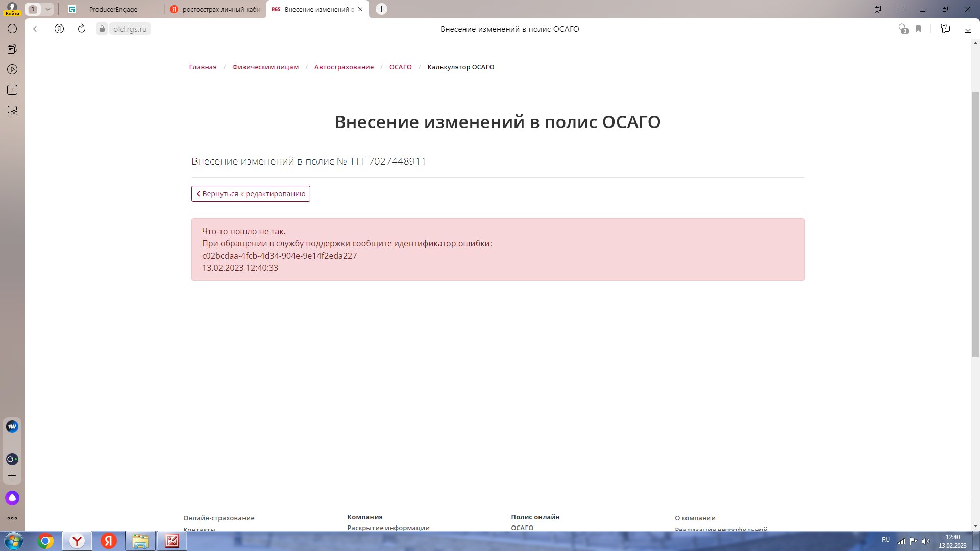Open File Explorer from the taskbar
Viewport: 980px width, 551px height.
coord(140,541)
